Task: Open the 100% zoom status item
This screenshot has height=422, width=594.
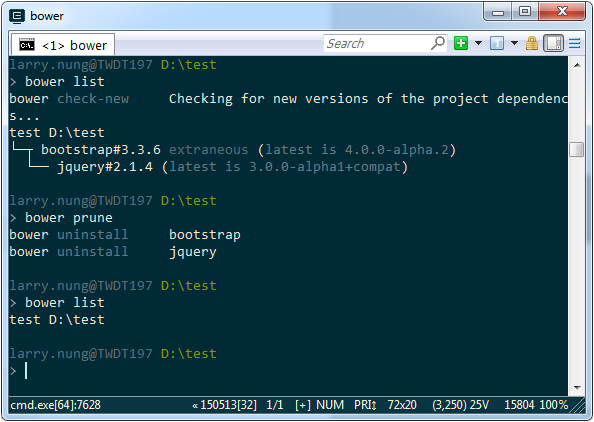Action: click(x=553, y=405)
